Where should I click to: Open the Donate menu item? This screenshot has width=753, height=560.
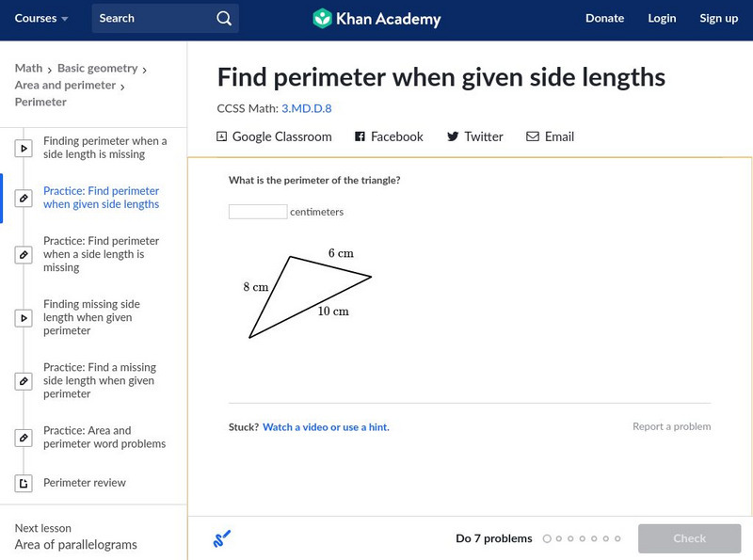coord(604,18)
